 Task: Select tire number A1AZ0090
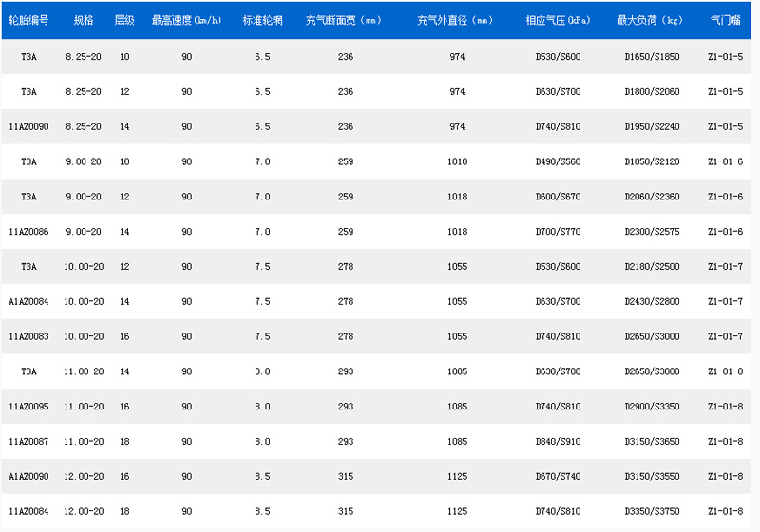[x=28, y=476]
